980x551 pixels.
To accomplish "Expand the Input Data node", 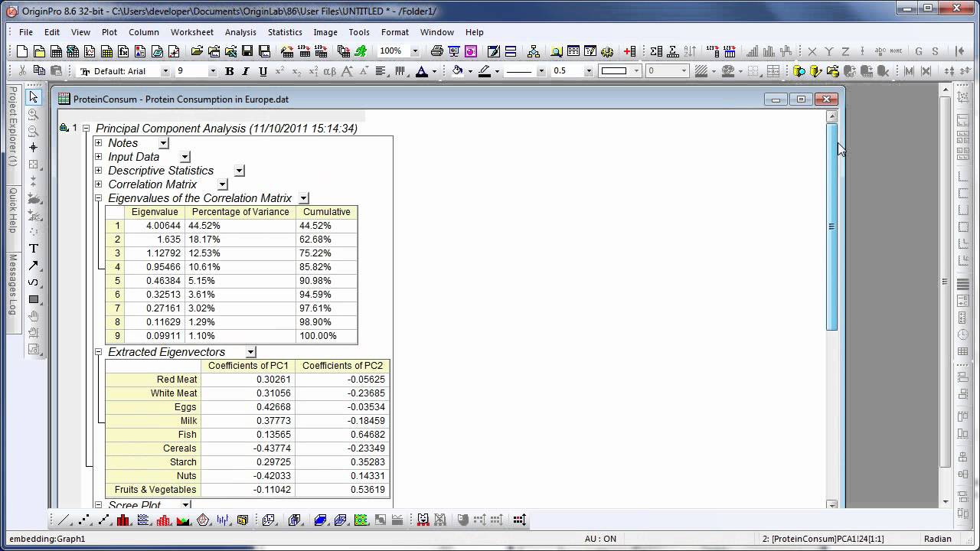I will [98, 157].
